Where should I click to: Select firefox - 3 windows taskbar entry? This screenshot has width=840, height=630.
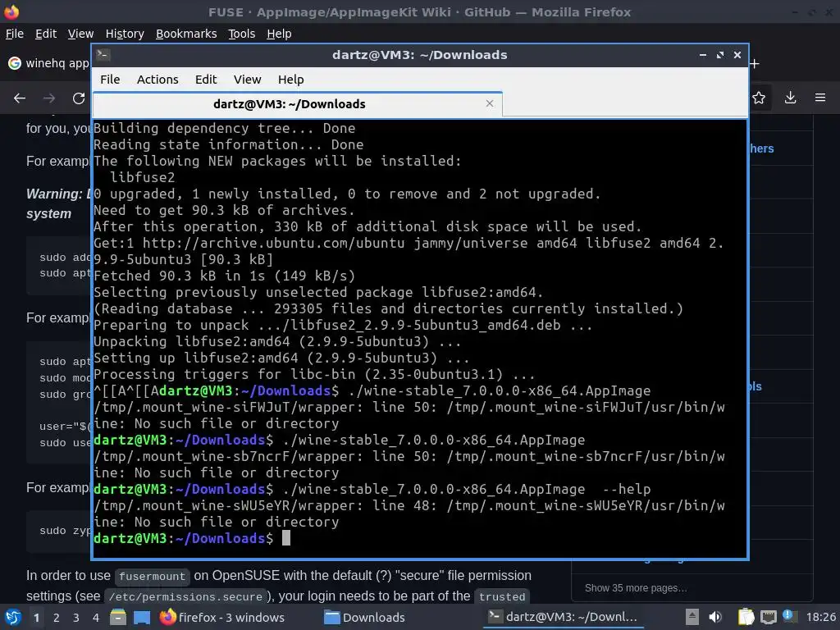point(222,617)
